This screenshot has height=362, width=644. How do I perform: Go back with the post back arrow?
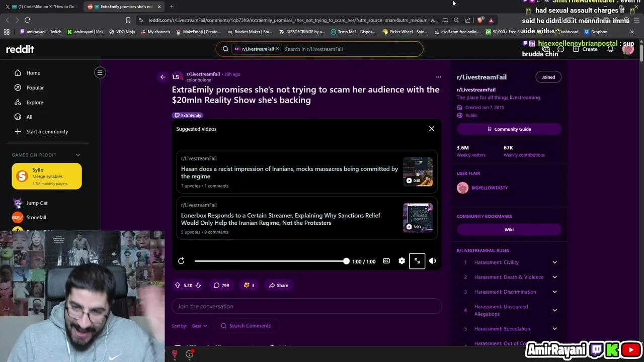[x=163, y=77]
